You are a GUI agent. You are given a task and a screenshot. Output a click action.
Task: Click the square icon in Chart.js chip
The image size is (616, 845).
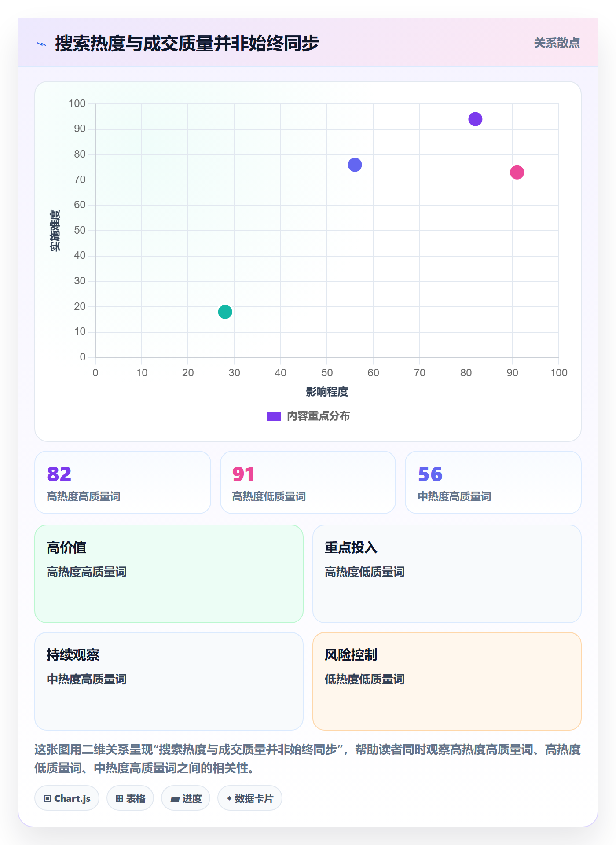pyautogui.click(x=48, y=799)
